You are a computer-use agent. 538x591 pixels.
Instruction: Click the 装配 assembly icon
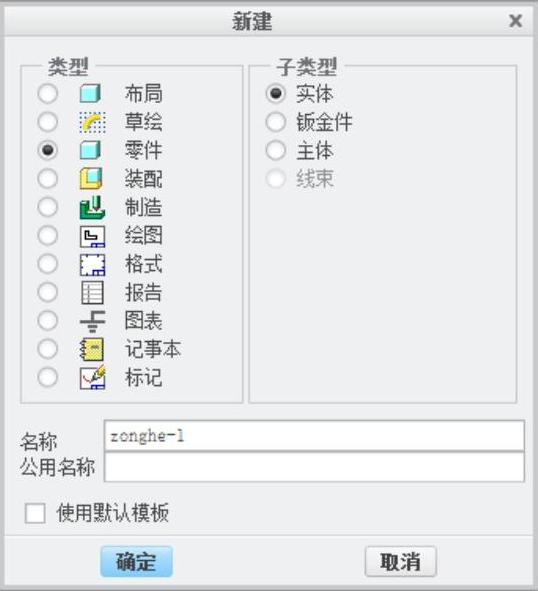[91, 179]
